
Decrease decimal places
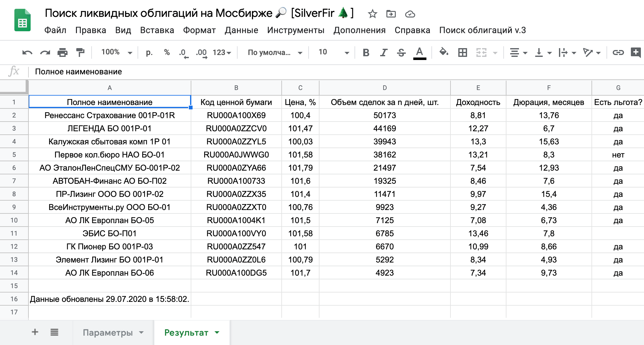point(184,53)
